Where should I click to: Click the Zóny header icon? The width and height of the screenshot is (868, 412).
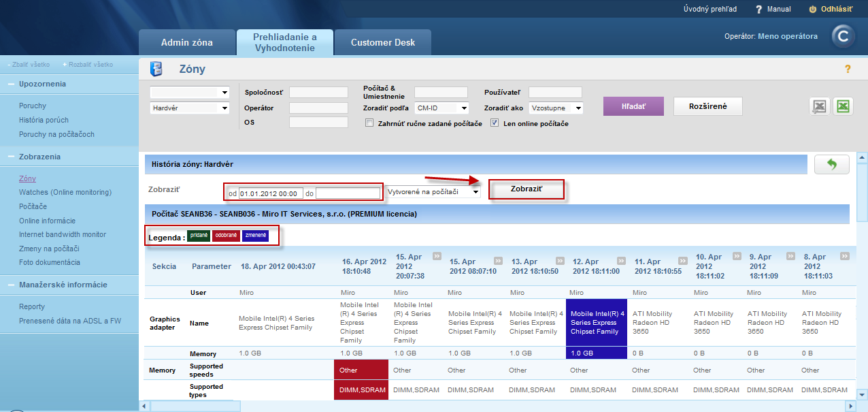pos(156,69)
